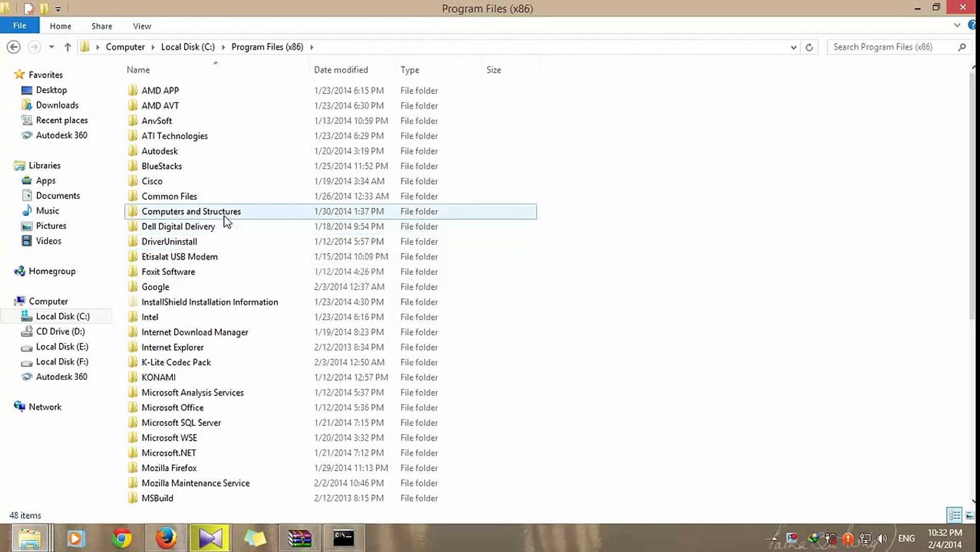Screen dimensions: 980x552
Task: Click Local Disk (C:) in breadcrumb
Action: (188, 47)
